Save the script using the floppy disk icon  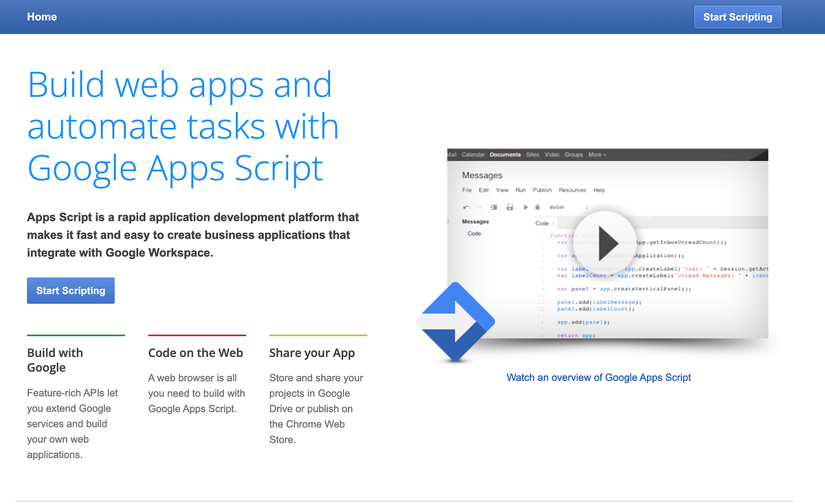[x=509, y=206]
